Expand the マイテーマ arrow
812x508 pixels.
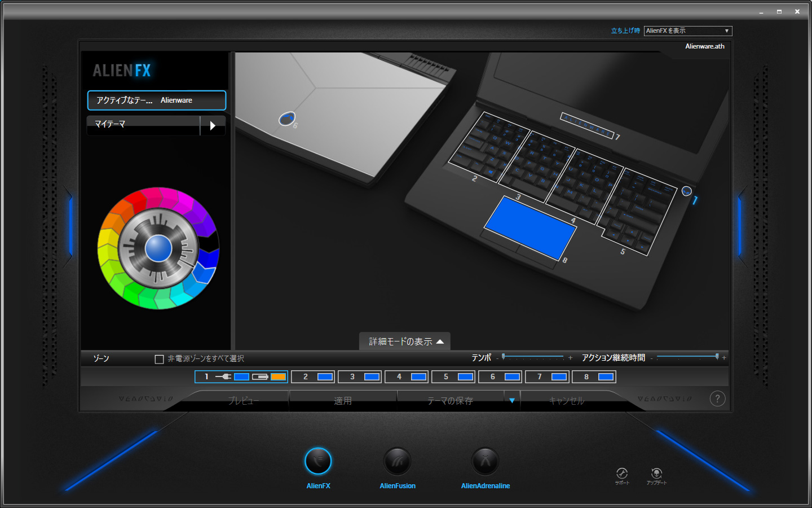click(213, 125)
